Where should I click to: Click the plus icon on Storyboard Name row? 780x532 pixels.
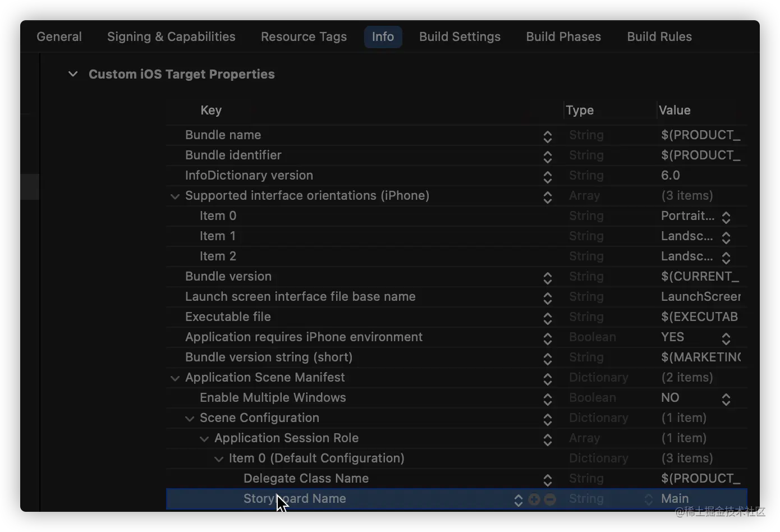[x=534, y=499]
